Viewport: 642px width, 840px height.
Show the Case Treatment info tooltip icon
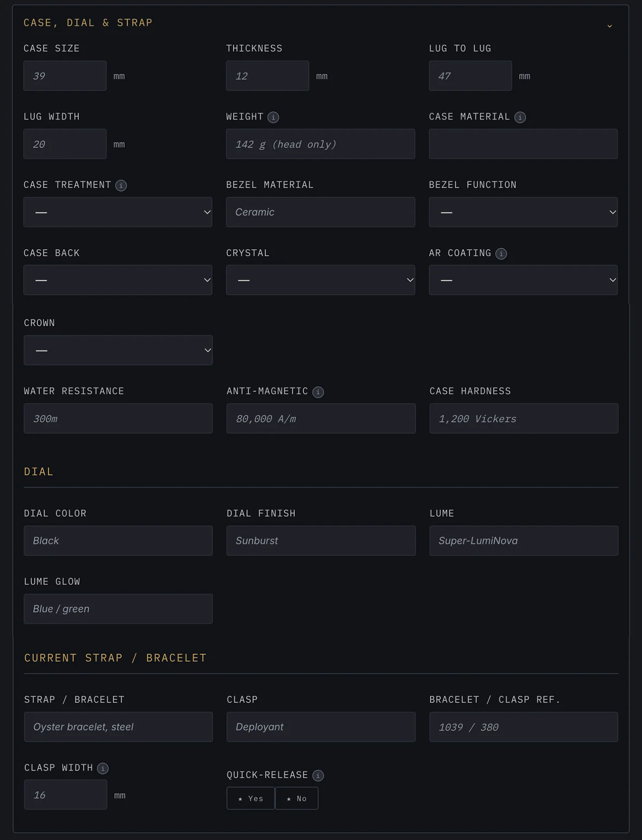[x=121, y=186]
